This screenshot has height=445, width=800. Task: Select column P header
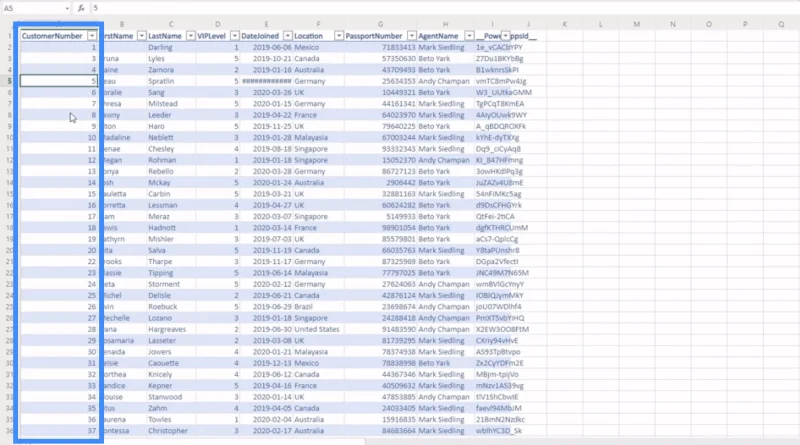pyautogui.click(x=745, y=24)
